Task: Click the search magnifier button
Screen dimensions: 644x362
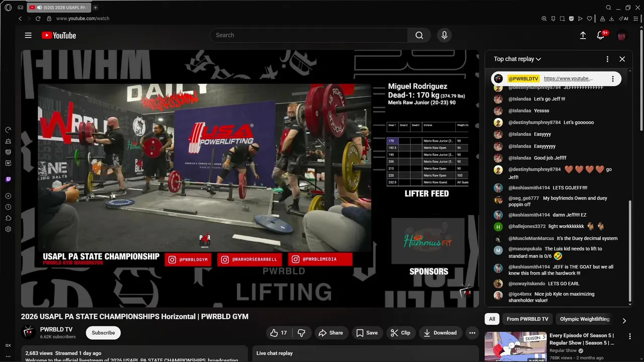Action: [x=419, y=35]
